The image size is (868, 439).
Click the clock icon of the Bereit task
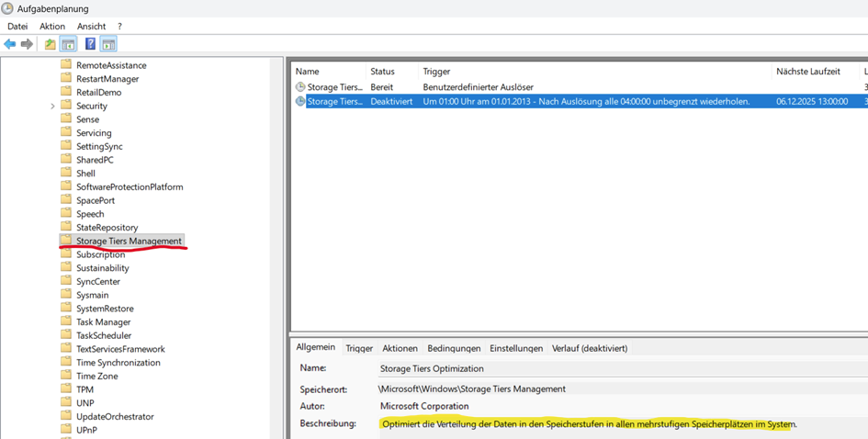[300, 87]
